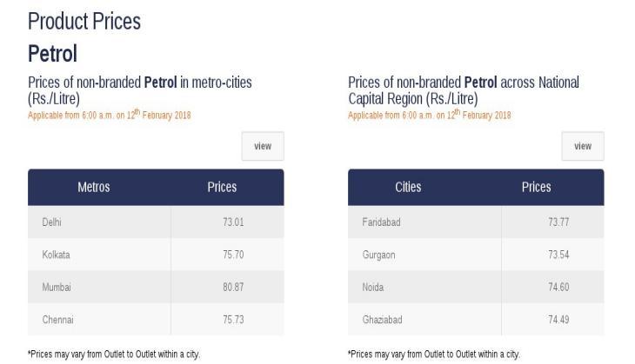Click view button above metro-cities table
The height and width of the screenshot is (364, 635).
pyautogui.click(x=263, y=146)
